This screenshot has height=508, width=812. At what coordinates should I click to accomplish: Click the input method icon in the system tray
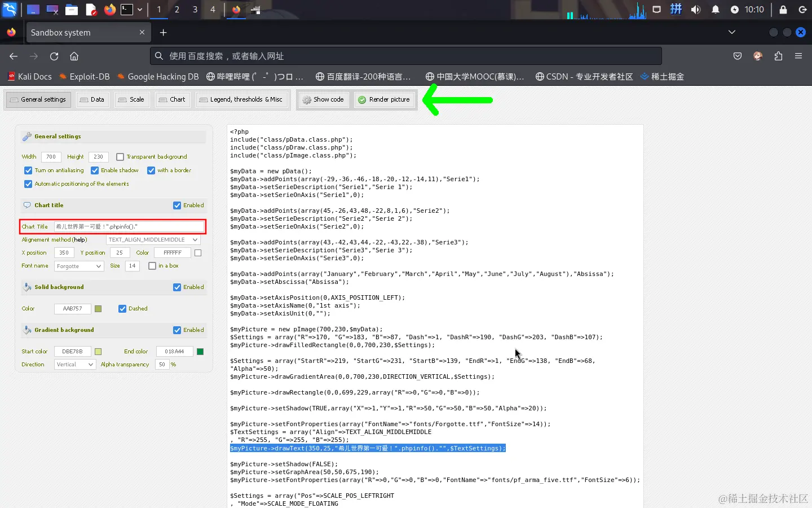676,9
